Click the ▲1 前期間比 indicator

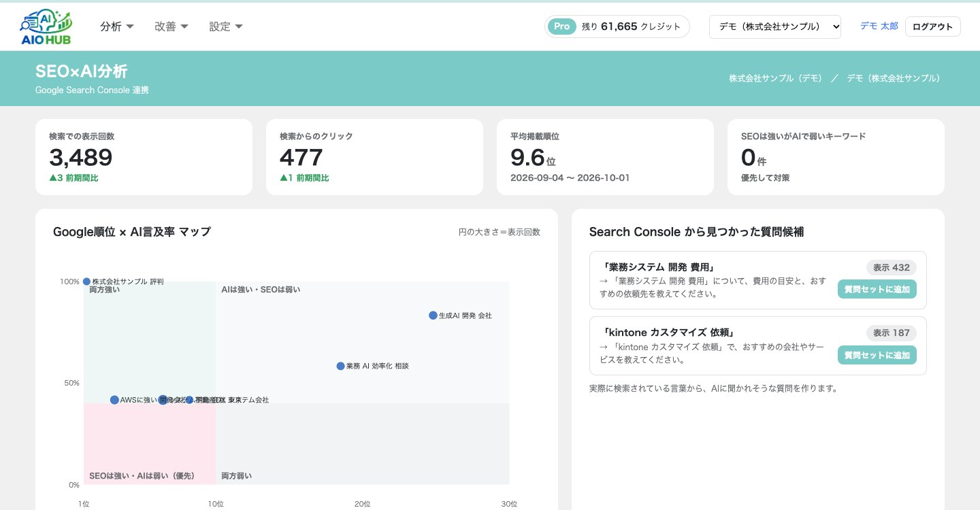[x=304, y=178]
